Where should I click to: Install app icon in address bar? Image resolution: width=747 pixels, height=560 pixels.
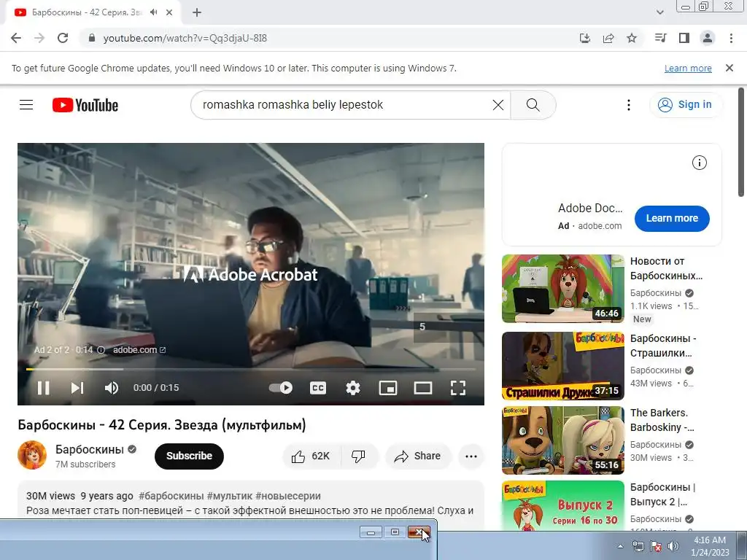(x=585, y=38)
